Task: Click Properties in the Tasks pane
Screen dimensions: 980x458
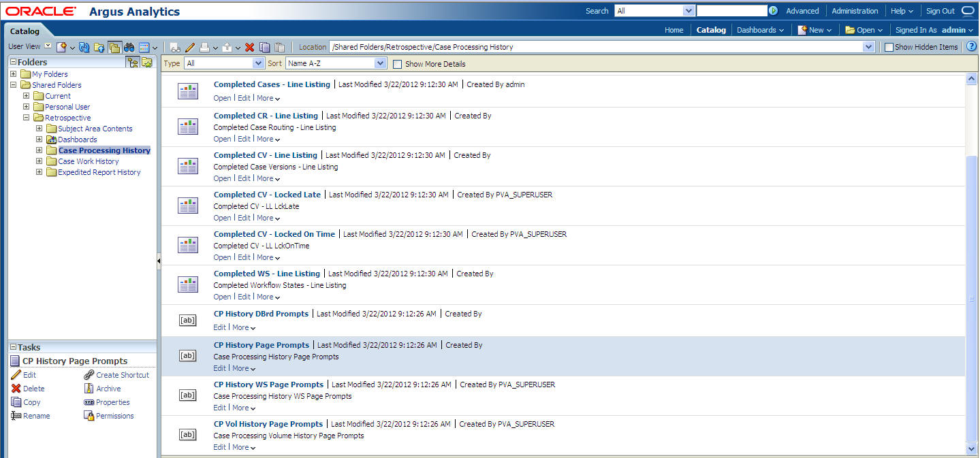Action: point(106,402)
